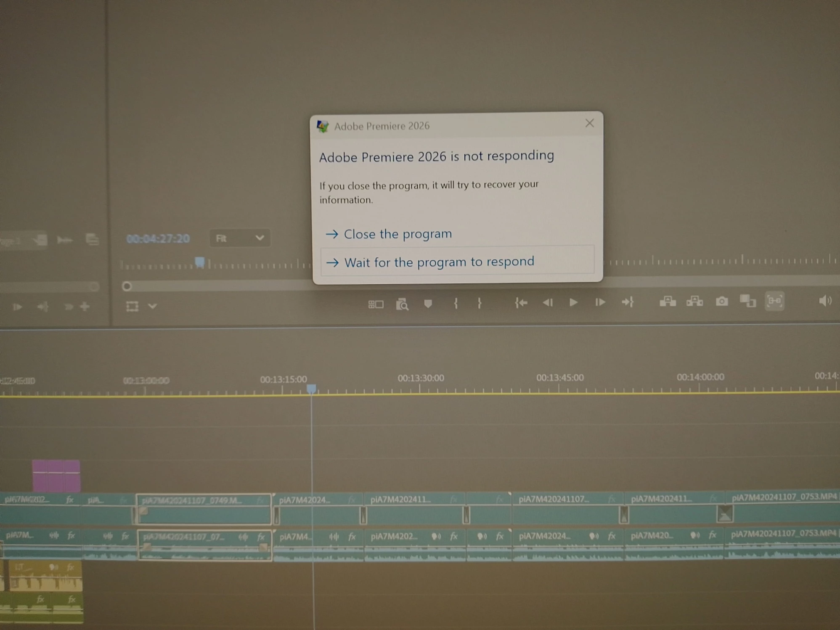Select the video clip piA7M420241107_0749.M...

(204, 509)
